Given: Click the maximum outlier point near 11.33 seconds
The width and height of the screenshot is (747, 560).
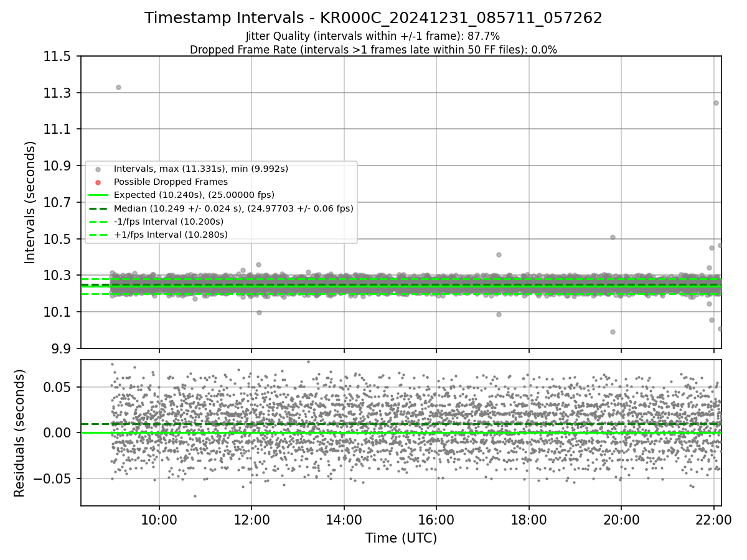Looking at the screenshot, I should click(x=118, y=87).
